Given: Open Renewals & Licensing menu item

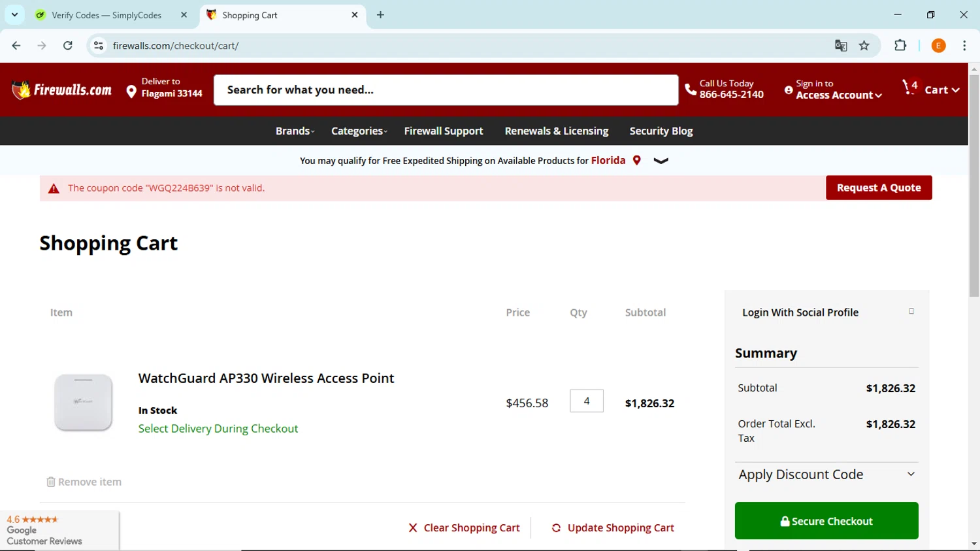Looking at the screenshot, I should 557,131.
